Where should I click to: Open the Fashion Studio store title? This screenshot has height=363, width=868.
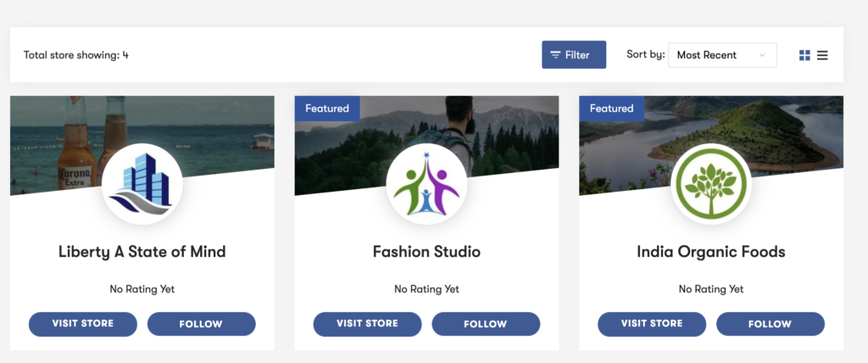coord(426,252)
